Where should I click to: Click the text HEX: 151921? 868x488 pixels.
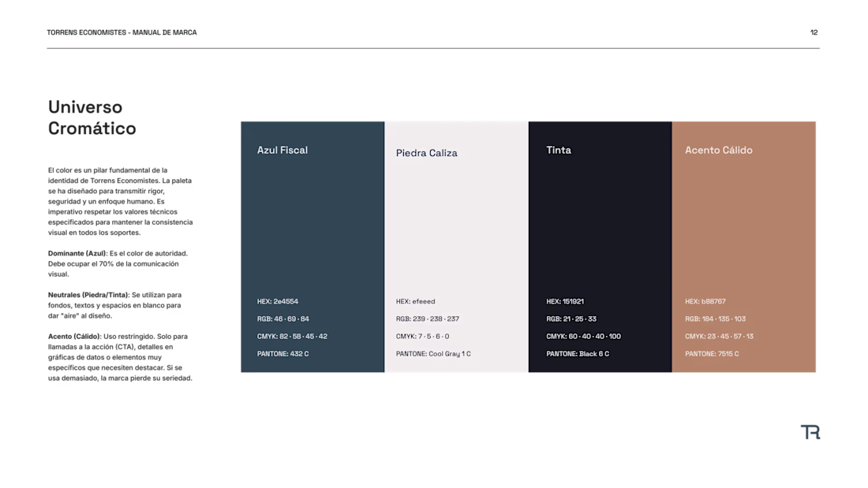tap(565, 301)
